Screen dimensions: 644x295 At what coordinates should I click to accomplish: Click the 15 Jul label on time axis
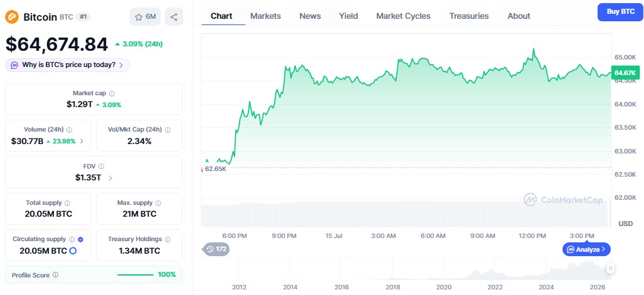[x=334, y=236]
